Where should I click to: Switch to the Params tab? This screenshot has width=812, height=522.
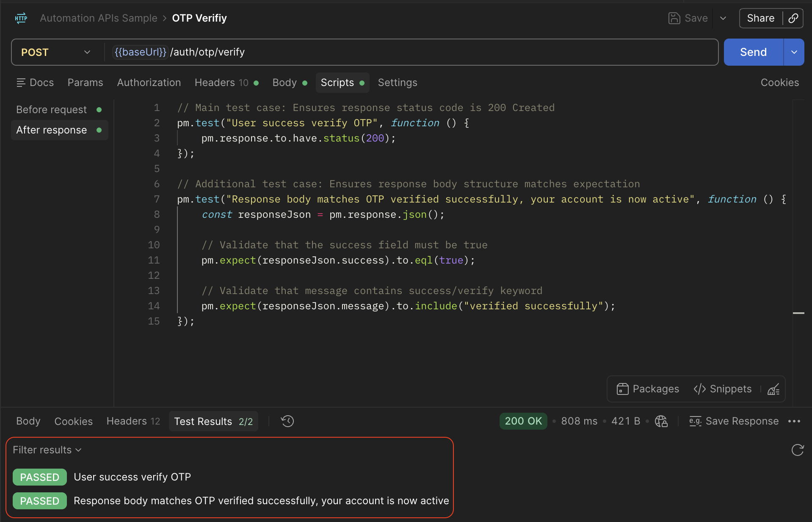(85, 83)
